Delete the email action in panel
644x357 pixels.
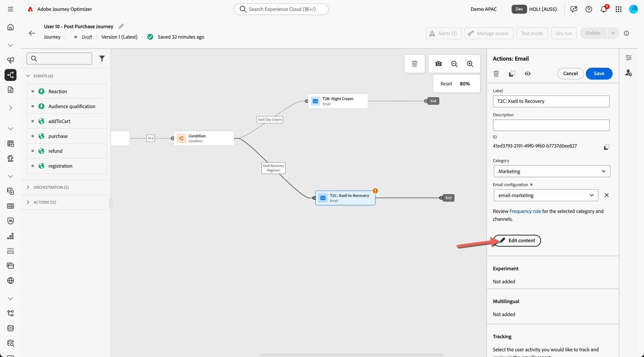click(x=496, y=74)
